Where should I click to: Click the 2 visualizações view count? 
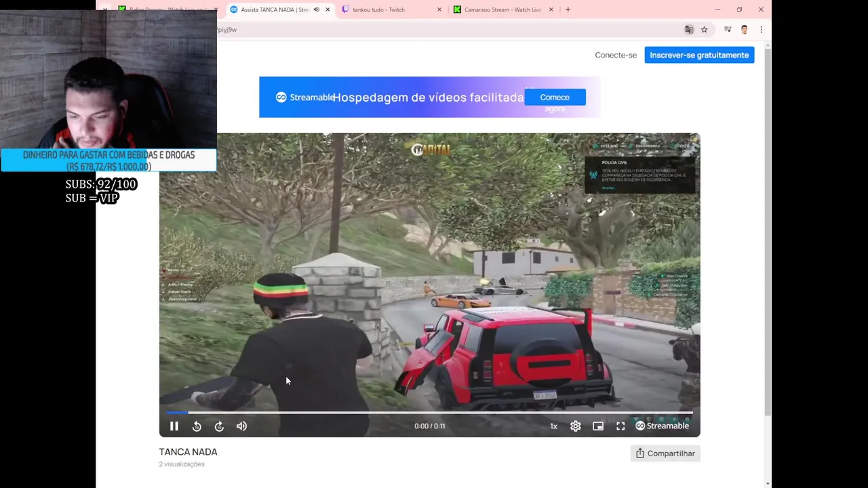[x=182, y=464]
